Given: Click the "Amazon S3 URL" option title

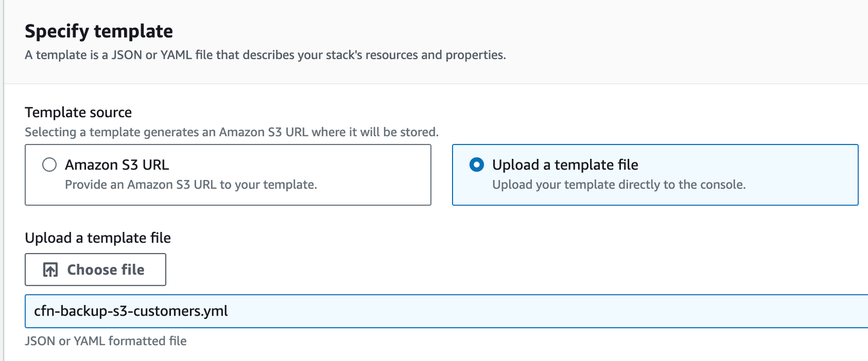Looking at the screenshot, I should 117,165.
